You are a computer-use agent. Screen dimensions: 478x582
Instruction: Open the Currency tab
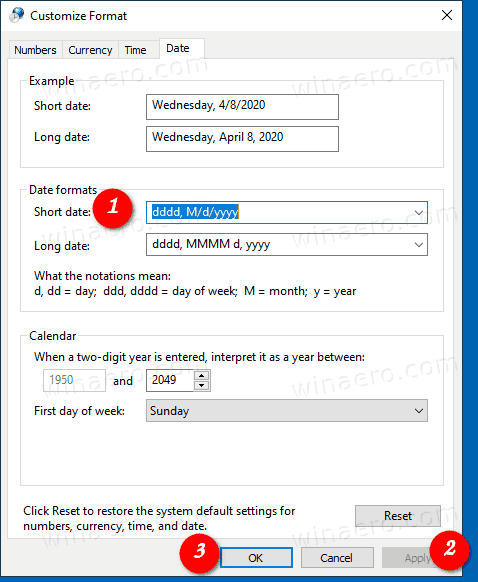pyautogui.click(x=90, y=50)
